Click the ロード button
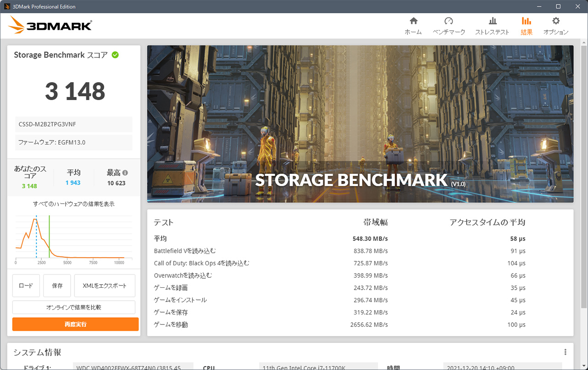This screenshot has width=588, height=370. [x=26, y=286]
